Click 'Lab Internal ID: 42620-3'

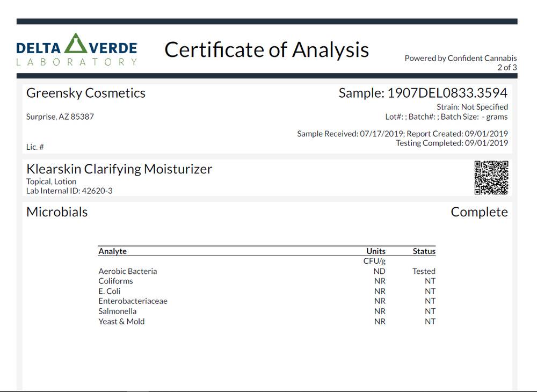pos(69,191)
